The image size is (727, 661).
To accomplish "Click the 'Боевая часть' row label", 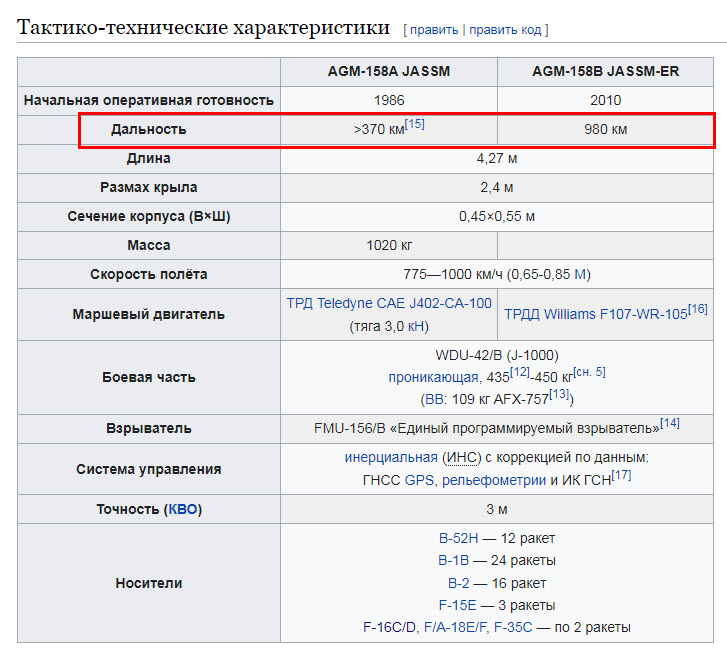I will [x=149, y=377].
